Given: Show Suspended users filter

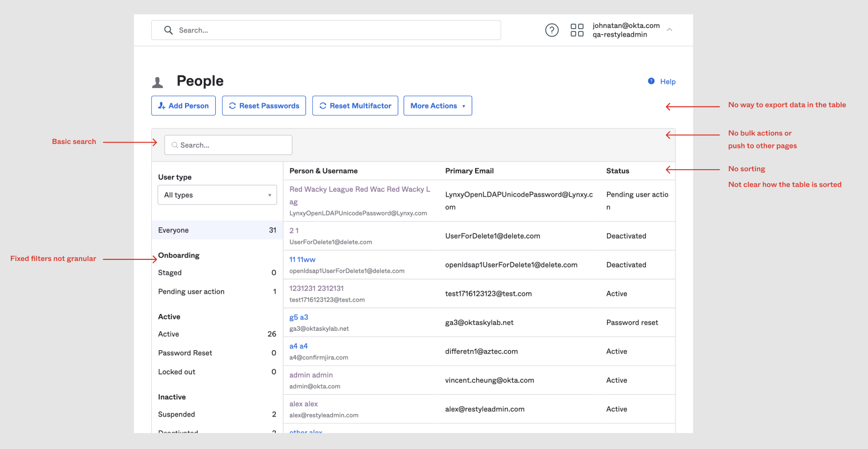Looking at the screenshot, I should pos(176,414).
